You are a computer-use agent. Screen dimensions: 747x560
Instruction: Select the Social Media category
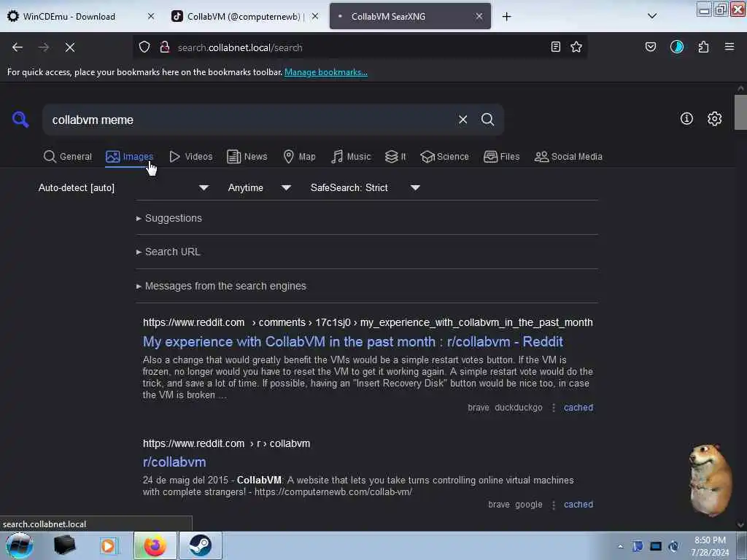click(568, 157)
